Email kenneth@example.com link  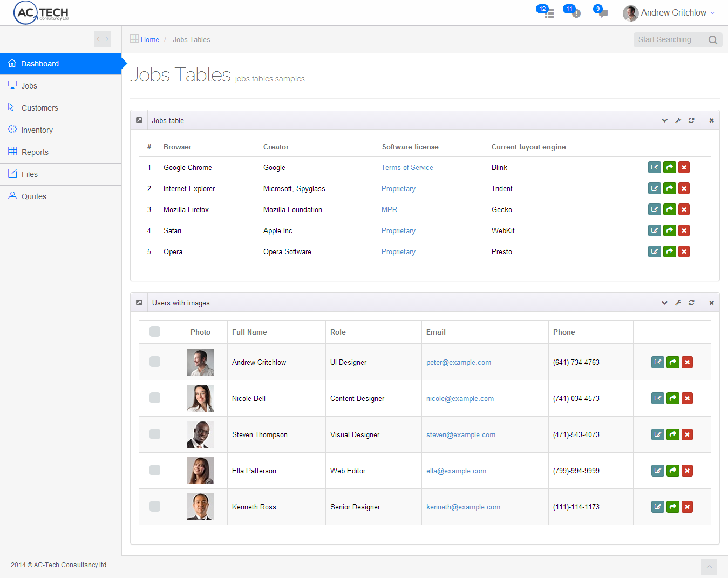(464, 507)
